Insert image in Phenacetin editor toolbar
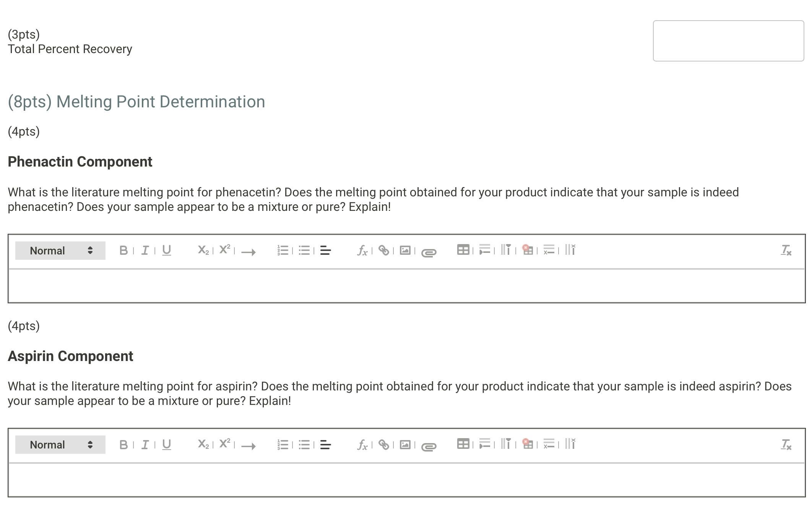 [x=405, y=251]
